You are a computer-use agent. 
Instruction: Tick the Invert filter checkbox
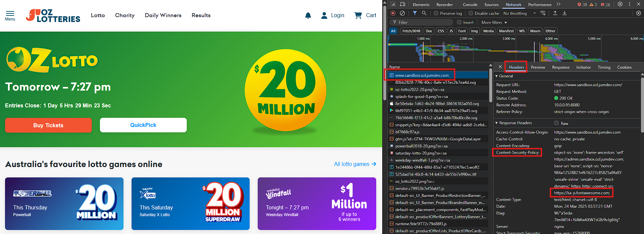[x=459, y=22]
